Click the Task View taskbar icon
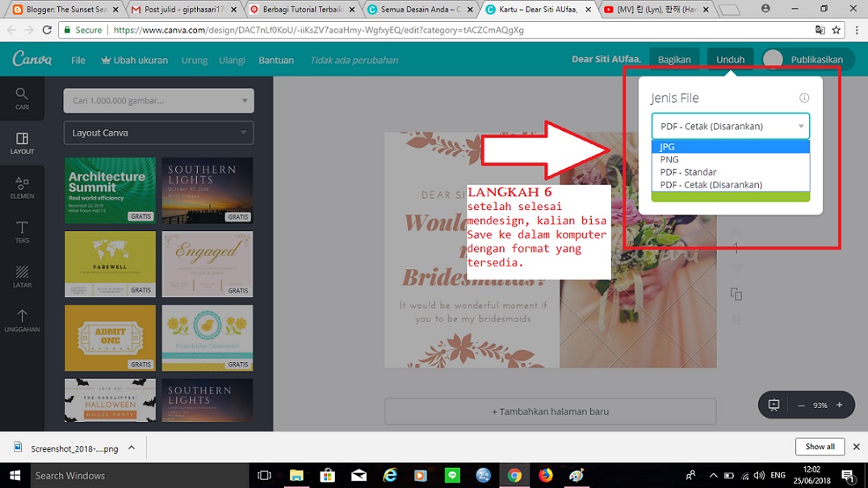Viewport: 868px width, 488px height. pos(265,475)
